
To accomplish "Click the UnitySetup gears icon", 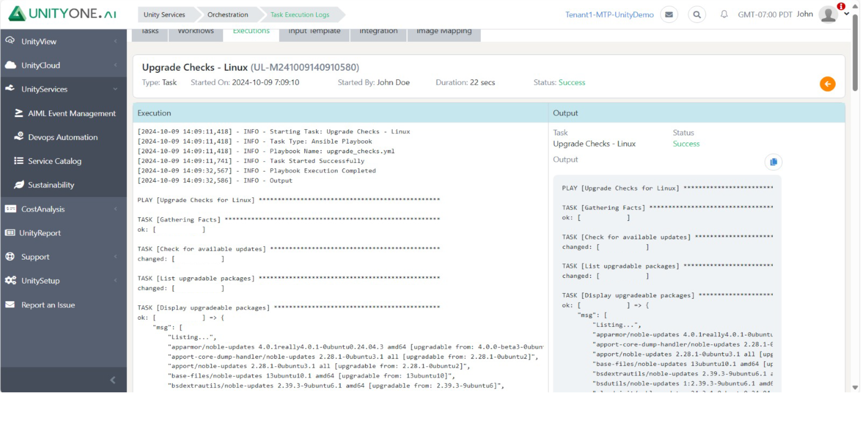I will (10, 280).
